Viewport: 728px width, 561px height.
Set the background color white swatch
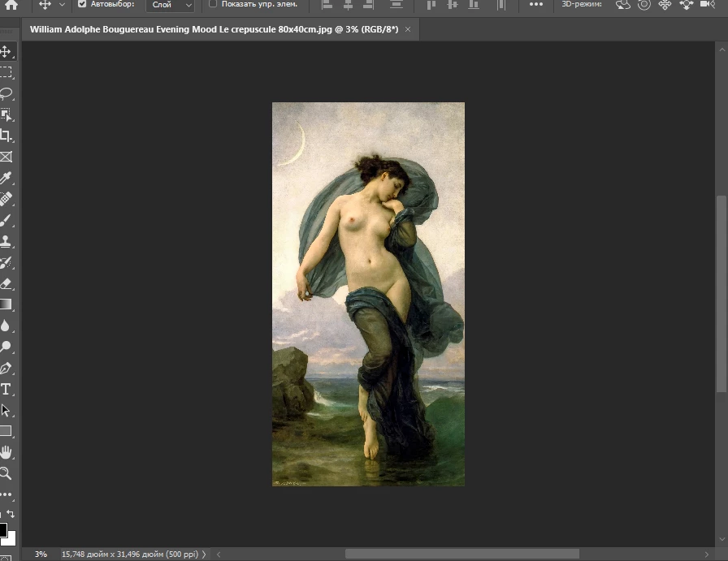(x=11, y=540)
